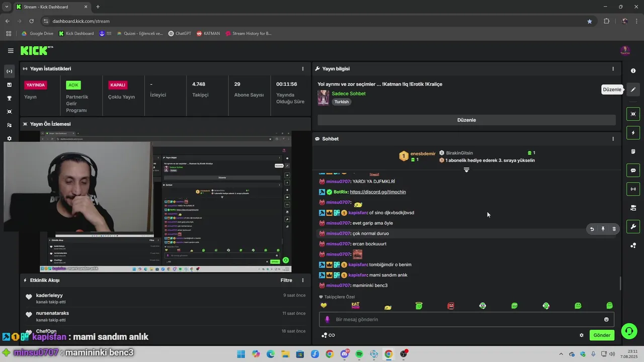Click username enesbdemir in gift leaderboard
The image size is (644, 362).
point(423,153)
